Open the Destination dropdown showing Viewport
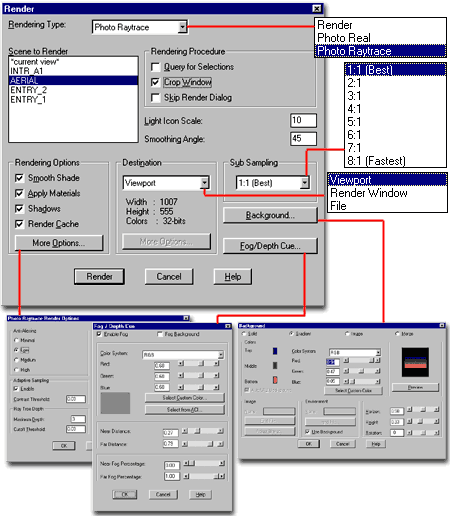The height and width of the screenshot is (516, 450). pos(204,182)
